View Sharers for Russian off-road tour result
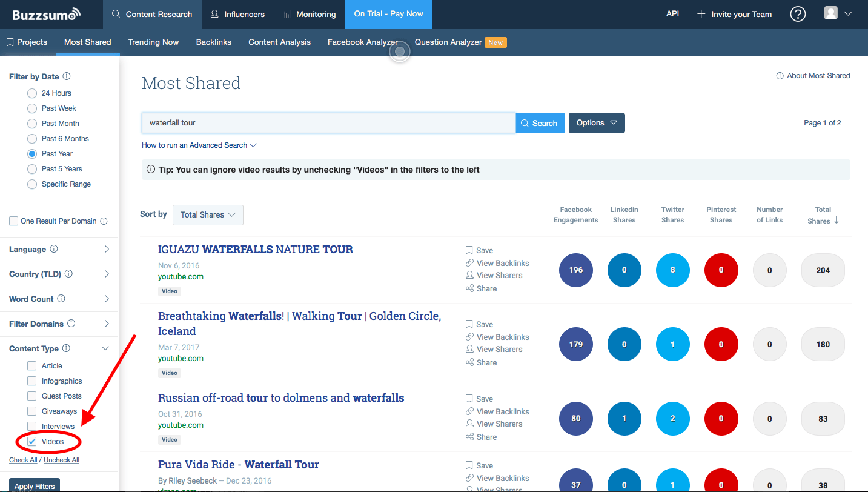The image size is (868, 492). coord(494,424)
